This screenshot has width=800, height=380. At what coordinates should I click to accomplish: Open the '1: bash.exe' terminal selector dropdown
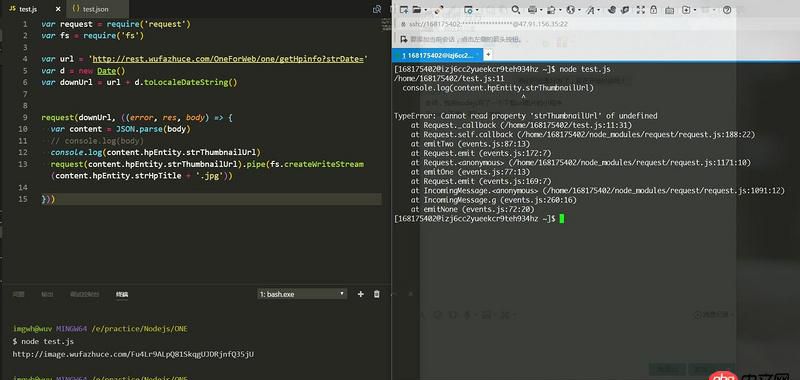(x=302, y=294)
